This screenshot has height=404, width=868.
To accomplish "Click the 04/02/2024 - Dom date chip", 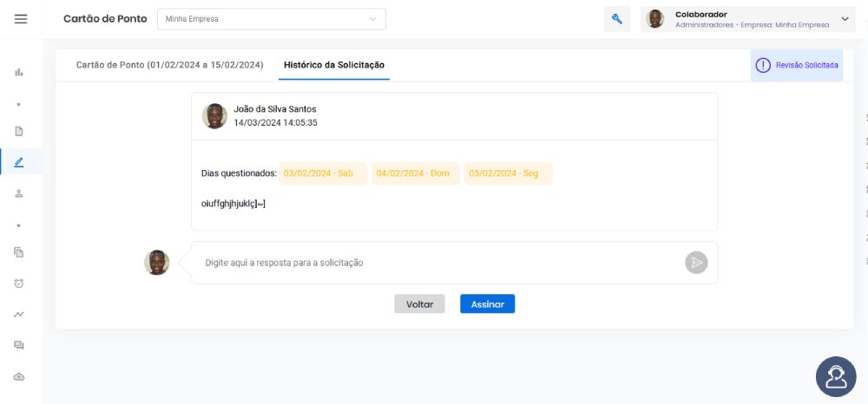I will pos(415,173).
